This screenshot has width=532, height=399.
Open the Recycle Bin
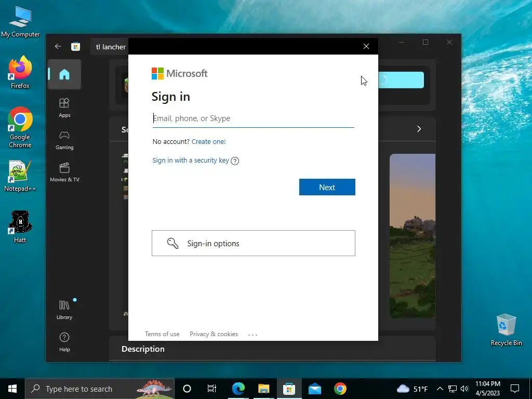506,330
